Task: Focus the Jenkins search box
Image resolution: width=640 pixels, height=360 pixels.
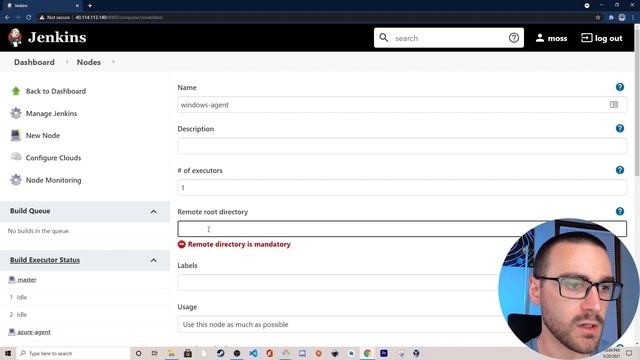Action: pyautogui.click(x=449, y=38)
